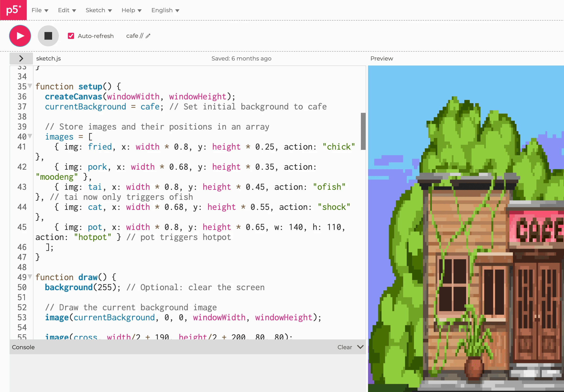
Task: Click the sketch name "cafe //"
Action: click(x=135, y=36)
